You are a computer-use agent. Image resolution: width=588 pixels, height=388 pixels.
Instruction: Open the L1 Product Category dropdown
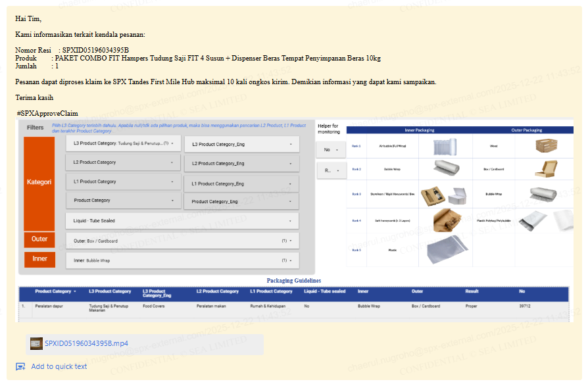click(x=123, y=182)
